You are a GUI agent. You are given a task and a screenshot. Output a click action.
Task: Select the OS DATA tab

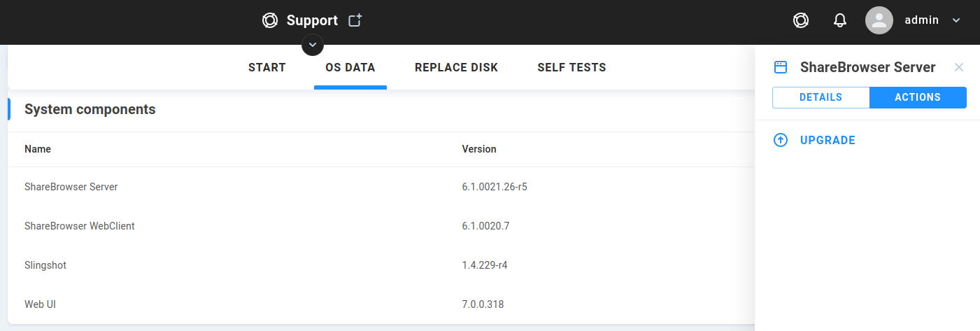pyautogui.click(x=350, y=68)
